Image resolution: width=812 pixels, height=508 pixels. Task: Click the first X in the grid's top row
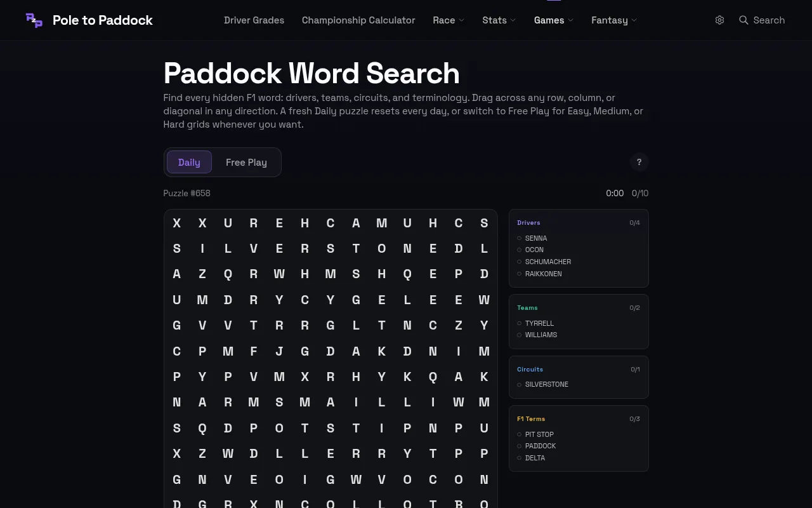pyautogui.click(x=177, y=223)
